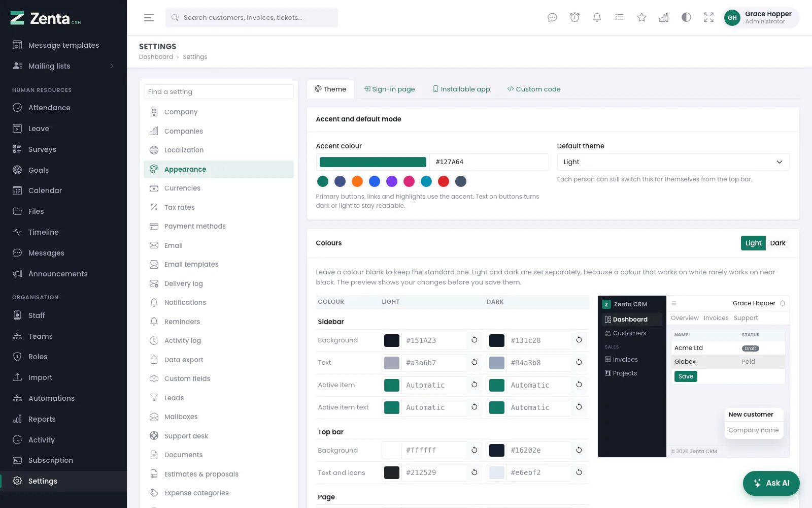Screen dimensions: 812x508
Task: Pick the red accent colour preset
Action: [444, 181]
